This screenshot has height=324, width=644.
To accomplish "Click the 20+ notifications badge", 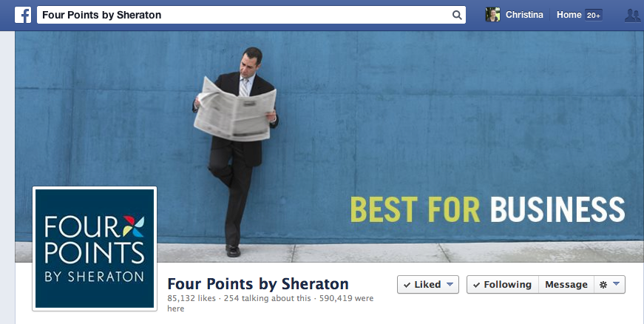I will (x=594, y=16).
